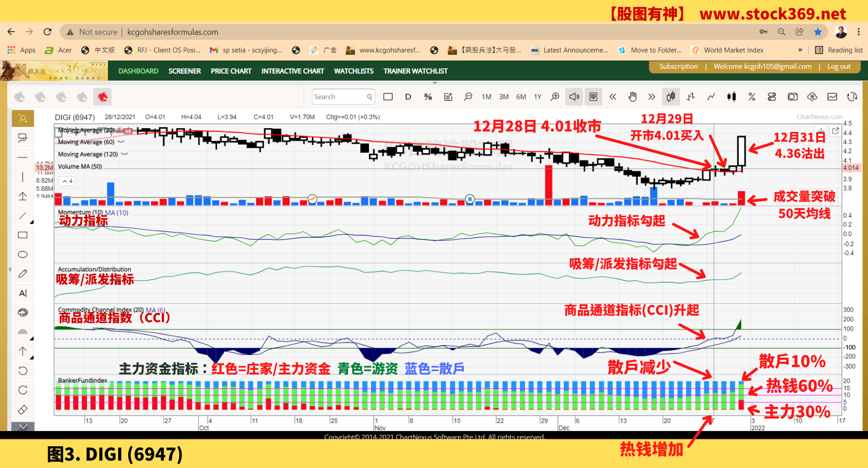Expand the Fibonacci arc tool submenu

[31, 339]
